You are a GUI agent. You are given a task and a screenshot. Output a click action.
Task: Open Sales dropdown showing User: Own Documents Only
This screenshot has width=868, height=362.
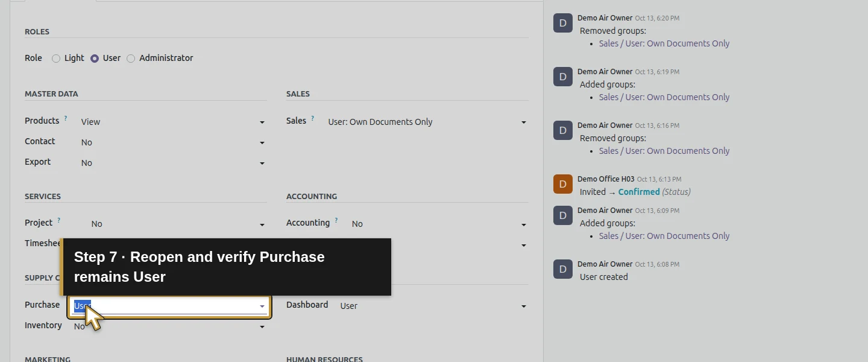click(427, 122)
